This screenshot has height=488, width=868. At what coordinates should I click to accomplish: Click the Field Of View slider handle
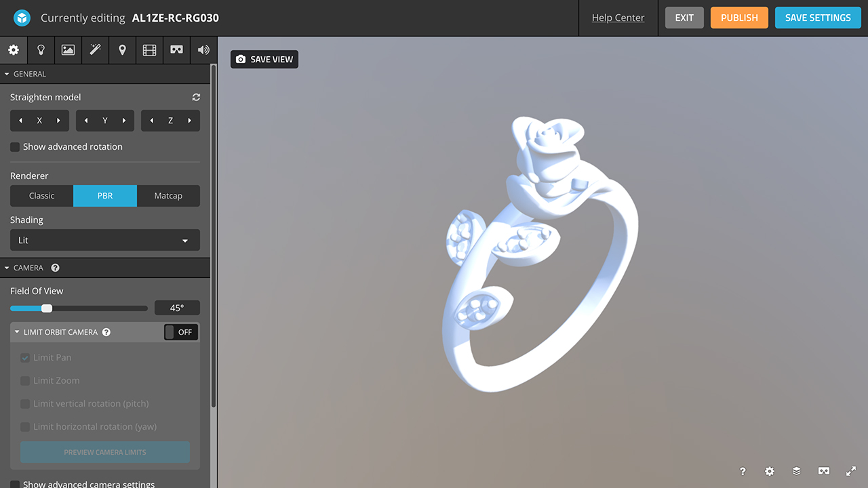[x=47, y=308]
